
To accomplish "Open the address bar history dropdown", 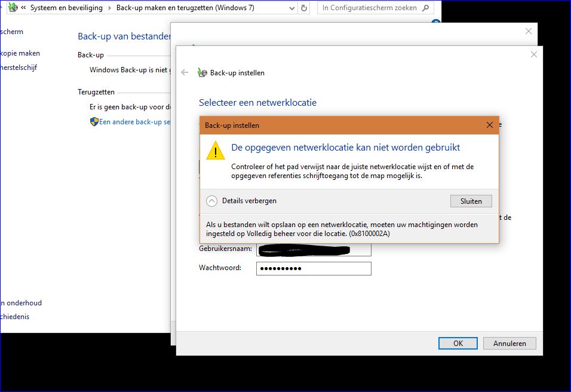I will tap(291, 8).
